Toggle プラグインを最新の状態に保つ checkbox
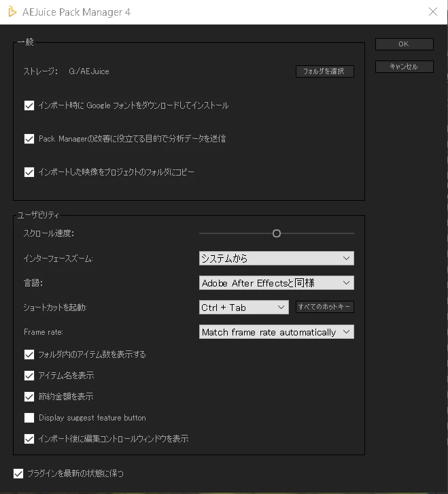Image resolution: width=448 pixels, height=494 pixels. 18,473
